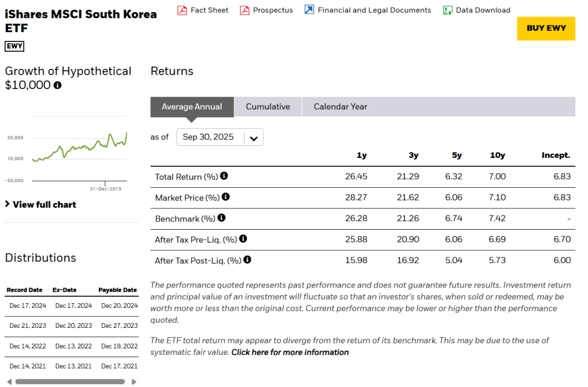The width and height of the screenshot is (588, 387).
Task: Click the EWY ticker badge
Action: [14, 46]
